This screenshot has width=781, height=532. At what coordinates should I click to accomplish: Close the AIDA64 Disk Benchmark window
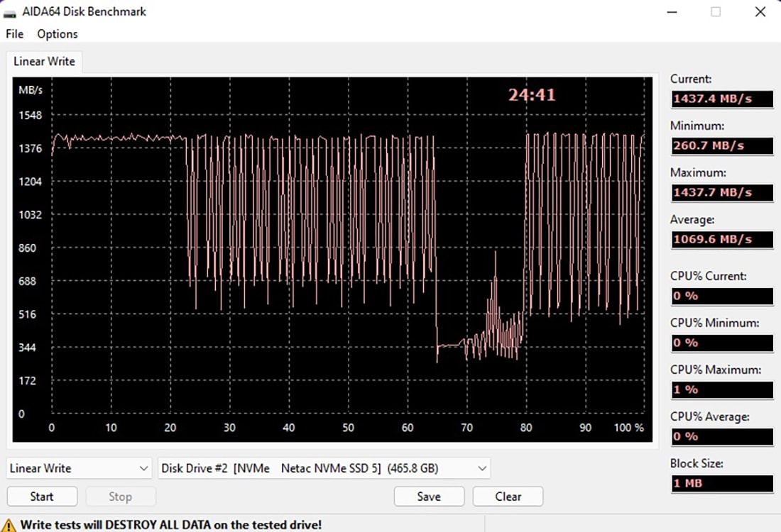[761, 12]
